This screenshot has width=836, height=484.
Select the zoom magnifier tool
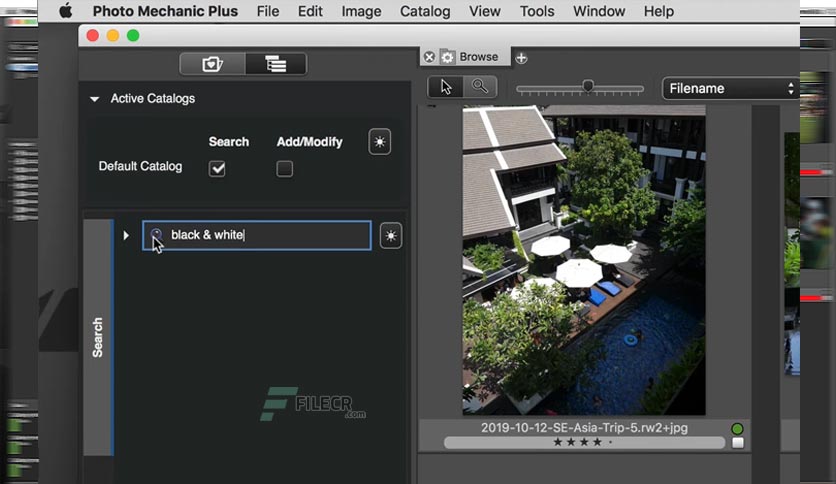(480, 87)
